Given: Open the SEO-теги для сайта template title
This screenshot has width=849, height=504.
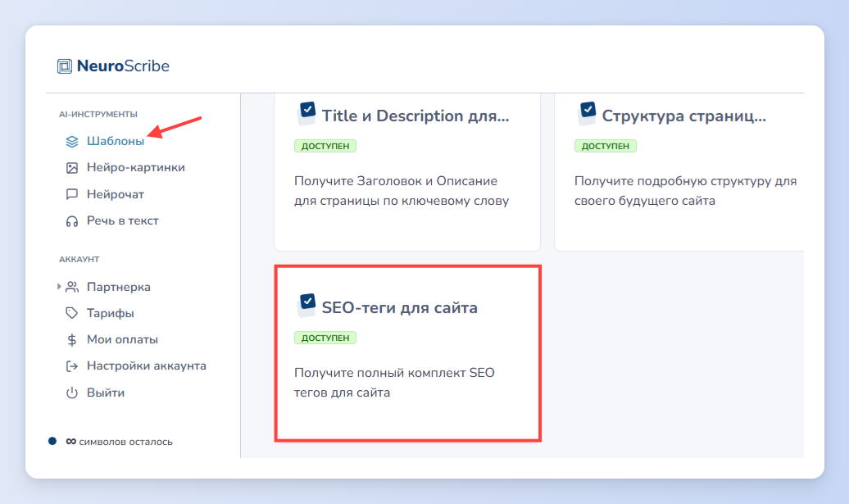Looking at the screenshot, I should point(400,308).
